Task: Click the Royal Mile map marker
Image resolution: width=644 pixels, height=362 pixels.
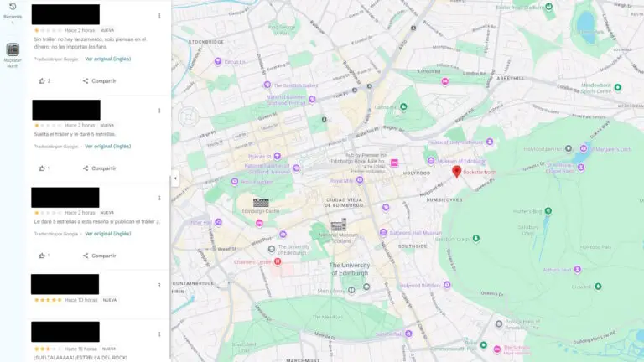Action: coord(360,180)
